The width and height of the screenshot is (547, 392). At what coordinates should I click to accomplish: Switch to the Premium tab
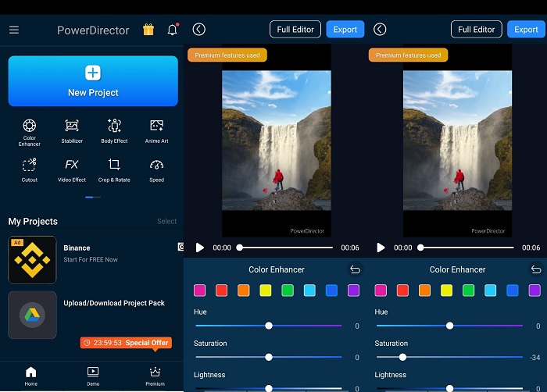tap(155, 376)
